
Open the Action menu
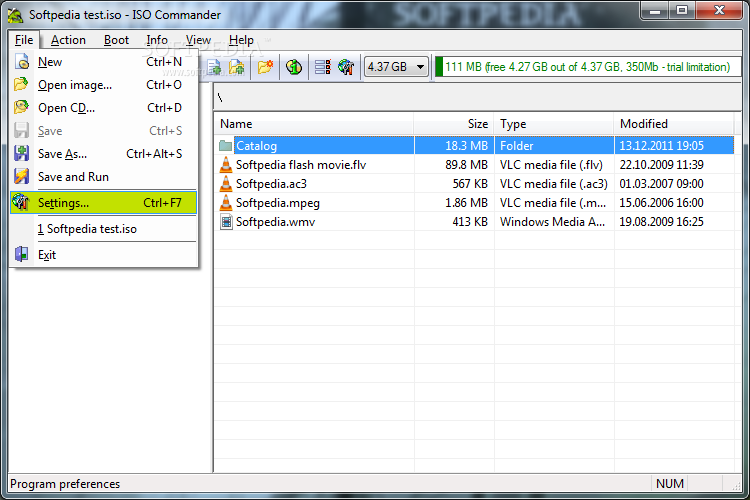68,40
